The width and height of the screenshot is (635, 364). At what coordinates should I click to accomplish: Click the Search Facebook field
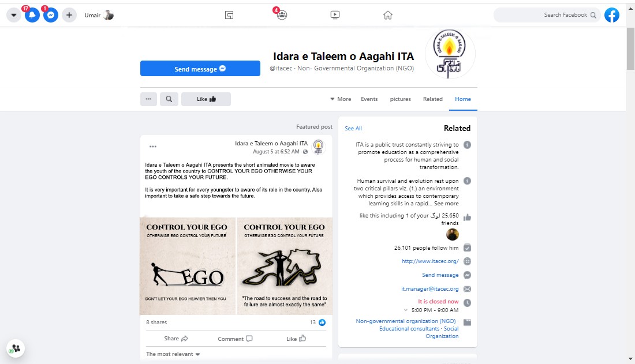(x=547, y=15)
